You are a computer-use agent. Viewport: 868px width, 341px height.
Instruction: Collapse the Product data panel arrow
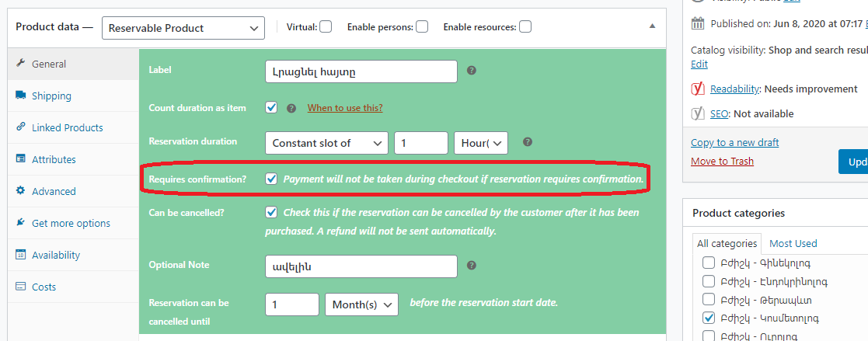(652, 26)
